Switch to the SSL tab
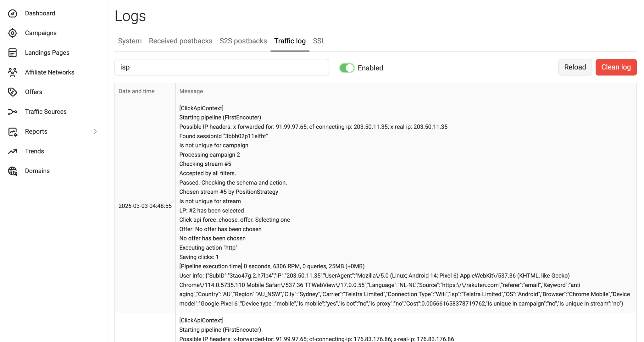Viewport: 644px width, 342px height. pos(319,41)
